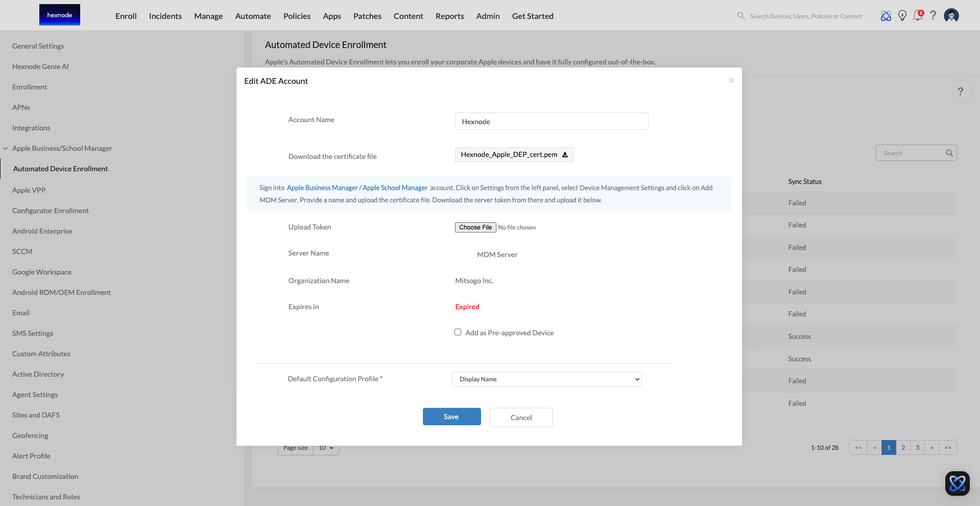Select Apple VPP in sidebar

coord(29,190)
